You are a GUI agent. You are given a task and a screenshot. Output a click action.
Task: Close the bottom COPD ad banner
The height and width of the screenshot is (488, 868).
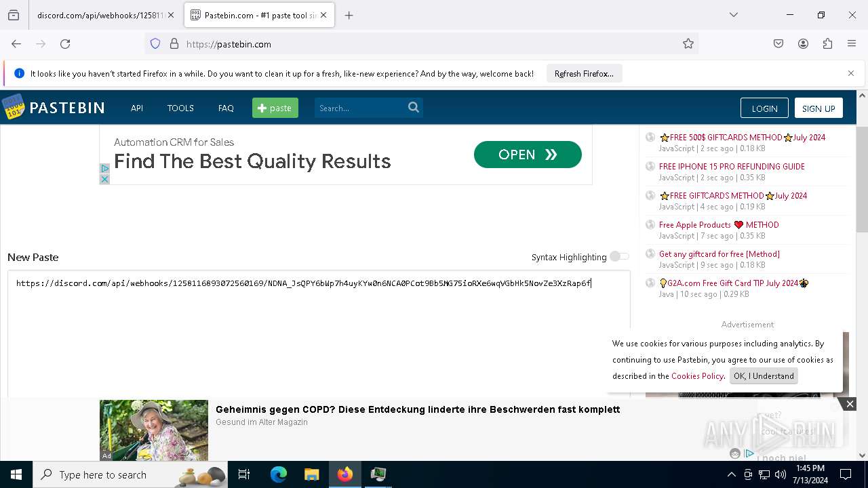(850, 404)
